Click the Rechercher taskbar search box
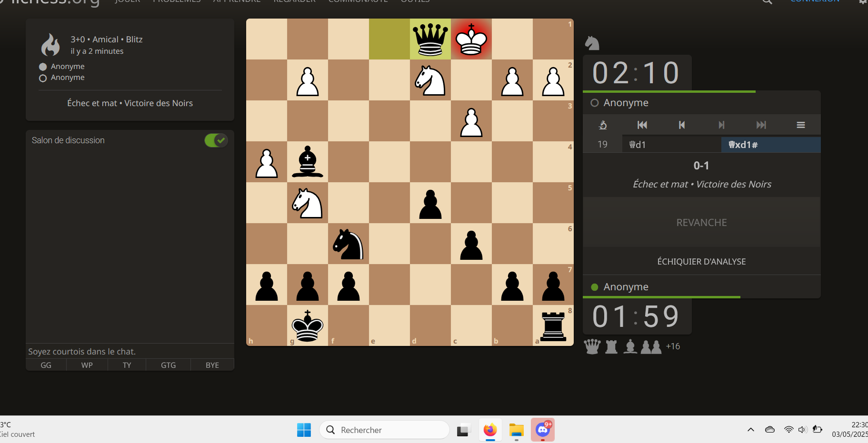868x443 pixels. (384, 430)
